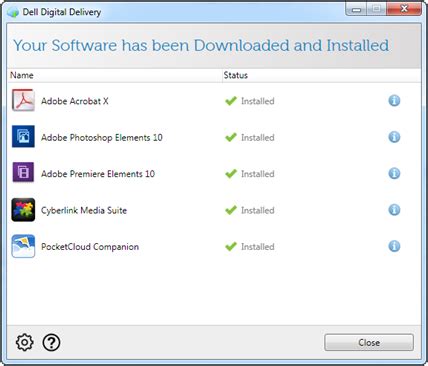Image resolution: width=428 pixels, height=366 pixels.
Task: Select the Adobe Acrobat X name text
Action: click(75, 101)
